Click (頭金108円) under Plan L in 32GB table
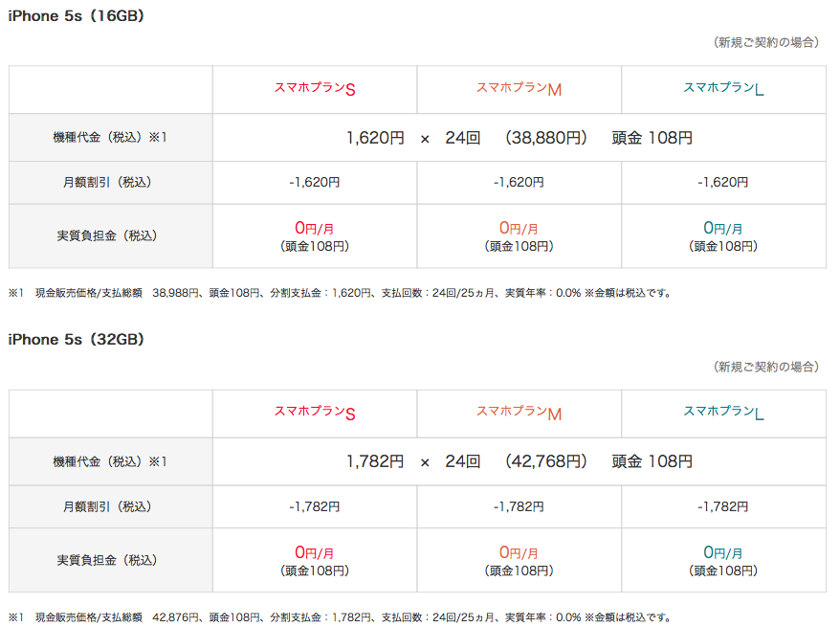 click(x=723, y=571)
